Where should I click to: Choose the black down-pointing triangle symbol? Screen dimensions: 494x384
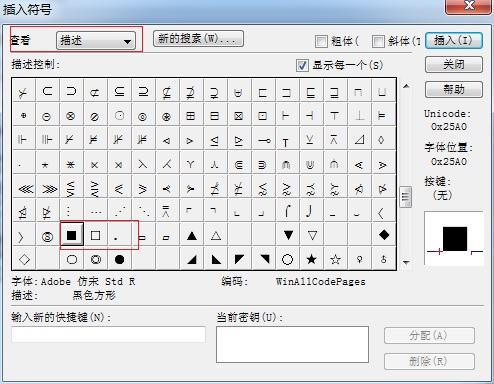coord(288,235)
